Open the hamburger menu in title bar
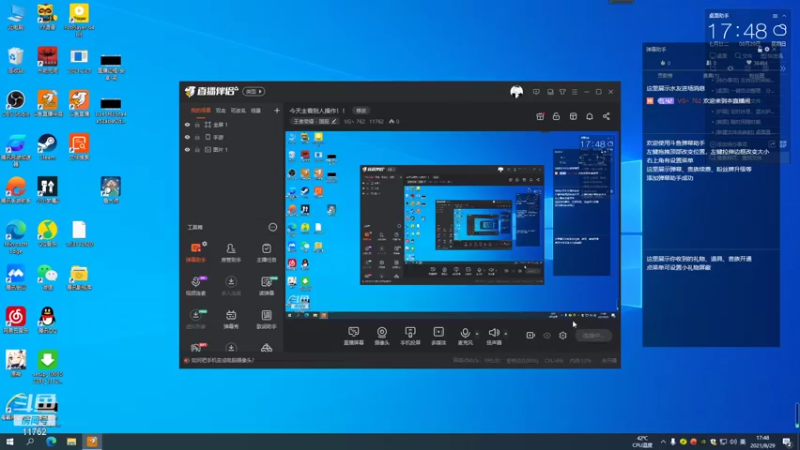Screen dimensions: 800x450 pos(574,92)
